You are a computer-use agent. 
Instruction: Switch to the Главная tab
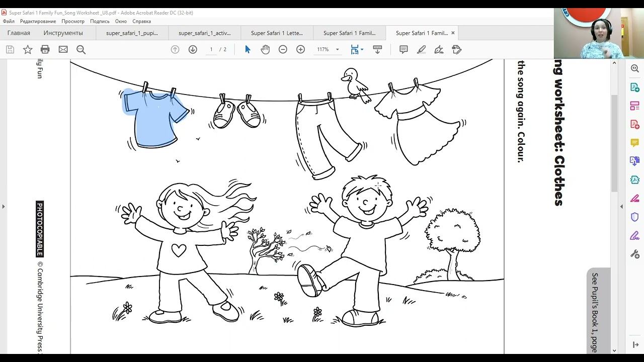coord(19,33)
